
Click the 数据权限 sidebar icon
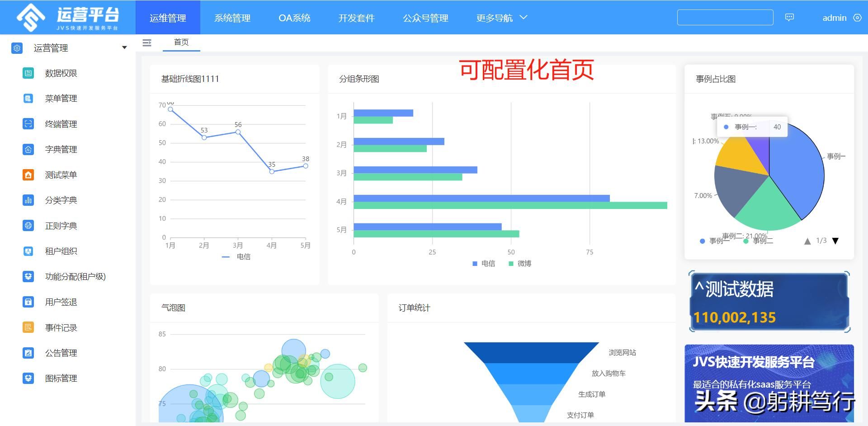click(28, 73)
